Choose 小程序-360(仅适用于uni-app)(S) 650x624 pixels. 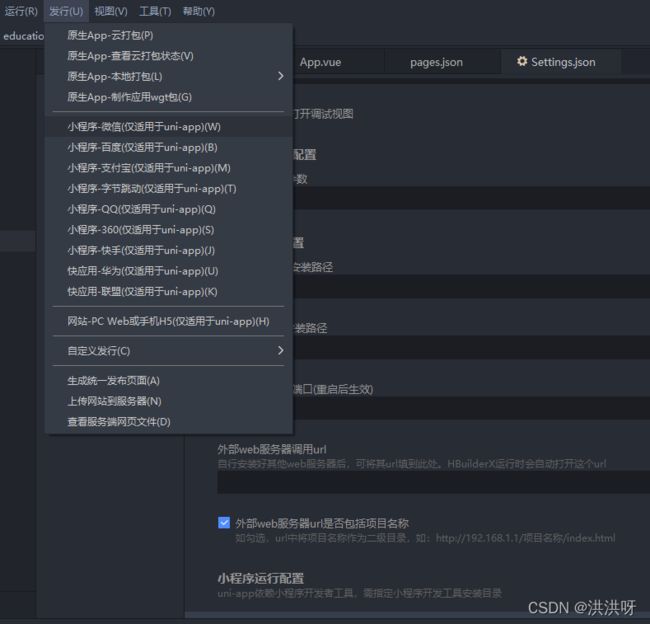[x=169, y=230]
